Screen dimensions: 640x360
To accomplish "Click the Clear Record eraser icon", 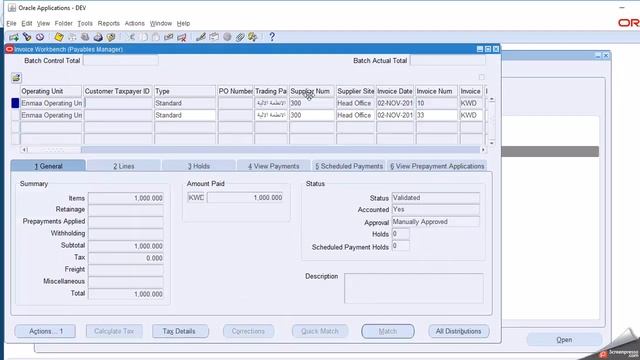I will (x=169, y=37).
